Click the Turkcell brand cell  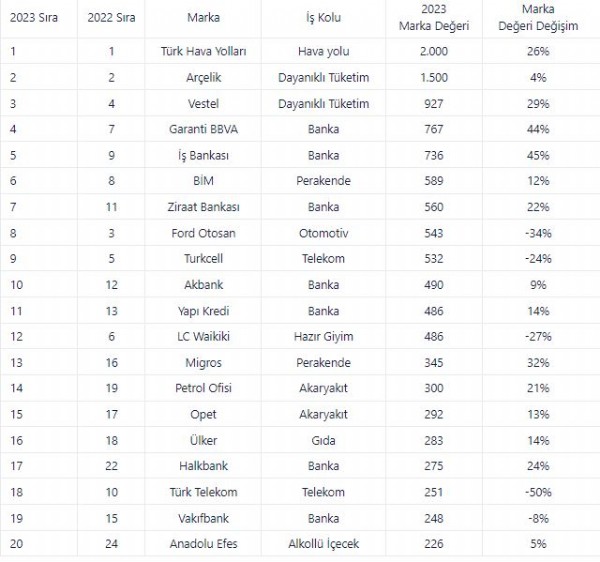pos(203,258)
